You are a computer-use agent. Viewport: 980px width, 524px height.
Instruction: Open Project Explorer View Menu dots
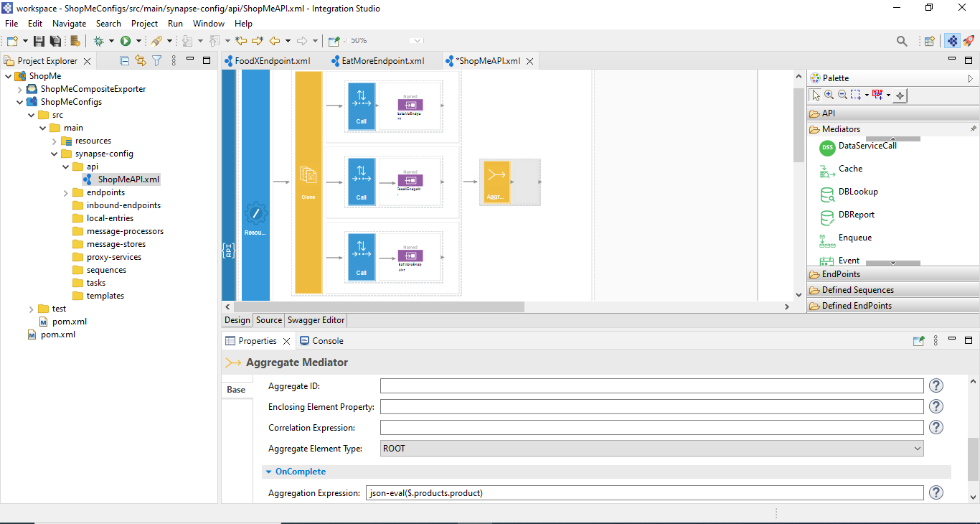(x=174, y=61)
